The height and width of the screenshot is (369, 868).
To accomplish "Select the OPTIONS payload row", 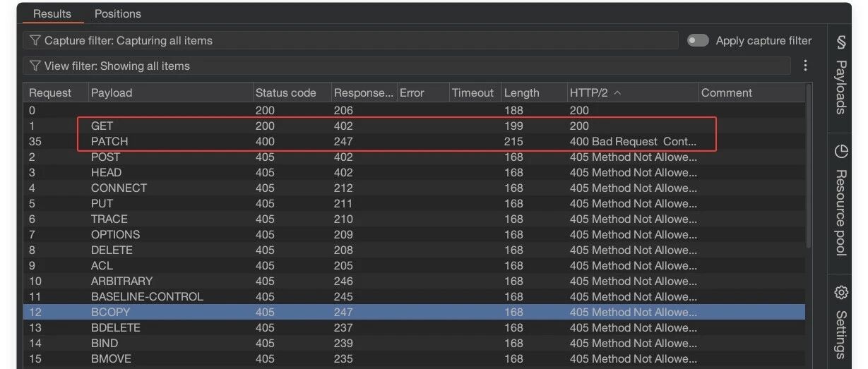I will 414,234.
